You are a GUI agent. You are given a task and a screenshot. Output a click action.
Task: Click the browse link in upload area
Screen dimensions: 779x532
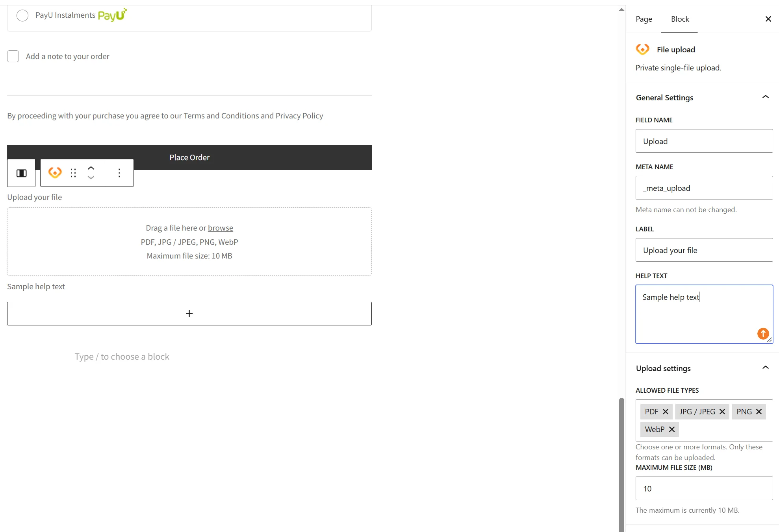221,228
